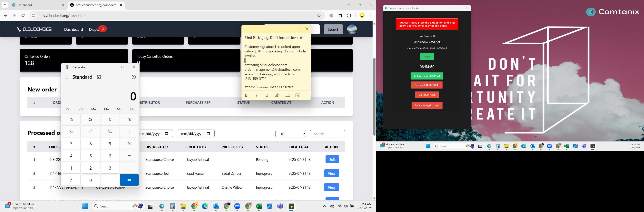Click the muted speaker tray icon
Image resolution: width=644 pixels, height=212 pixels.
[x=346, y=206]
